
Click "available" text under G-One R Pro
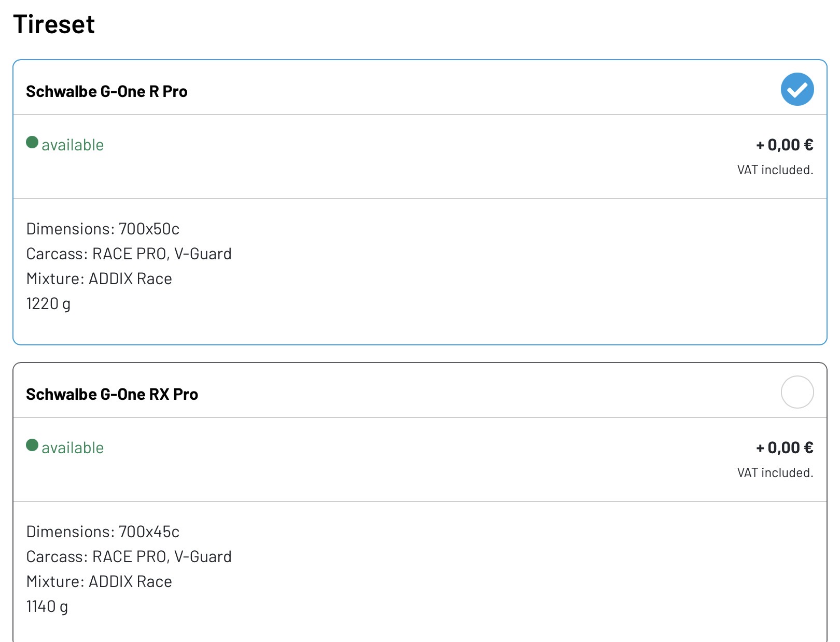73,145
